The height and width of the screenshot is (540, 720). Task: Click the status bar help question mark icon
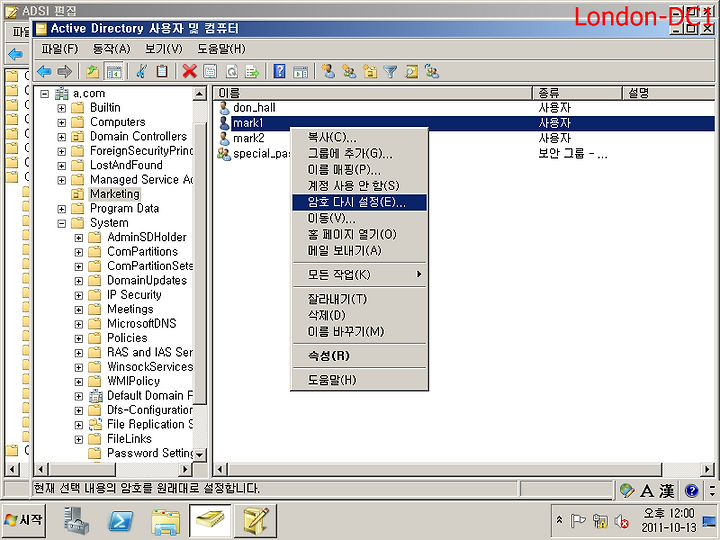pyautogui.click(x=692, y=490)
